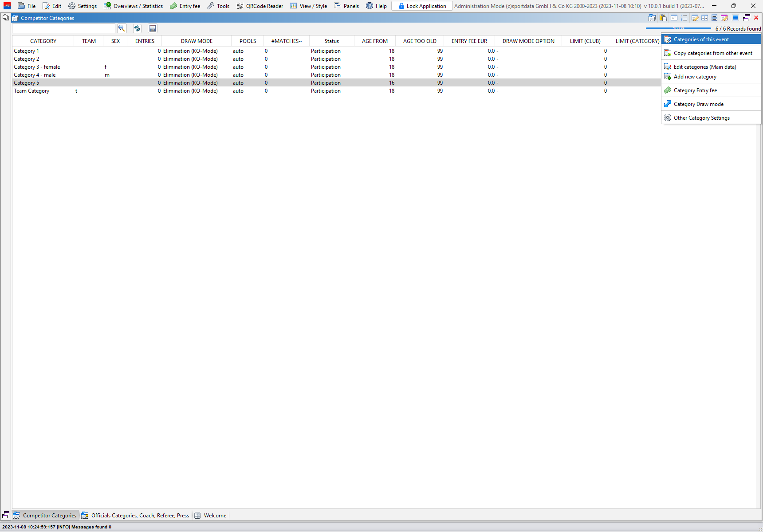Select Categories of this event menu entry
This screenshot has width=763, height=532.
pyautogui.click(x=711, y=39)
